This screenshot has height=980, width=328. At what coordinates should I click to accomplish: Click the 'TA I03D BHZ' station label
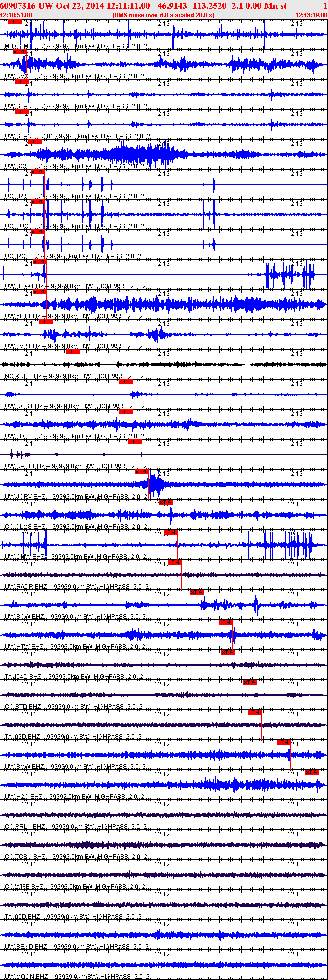[23, 737]
